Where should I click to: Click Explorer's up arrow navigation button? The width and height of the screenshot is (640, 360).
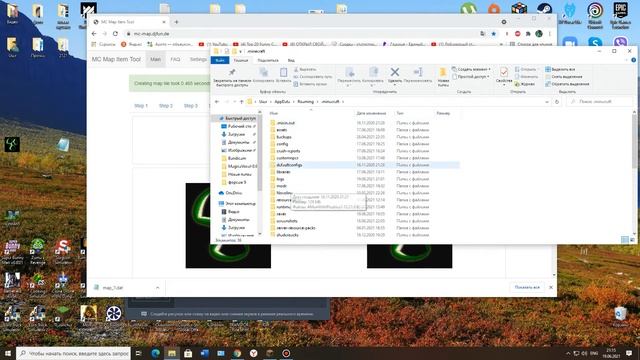[x=241, y=102]
